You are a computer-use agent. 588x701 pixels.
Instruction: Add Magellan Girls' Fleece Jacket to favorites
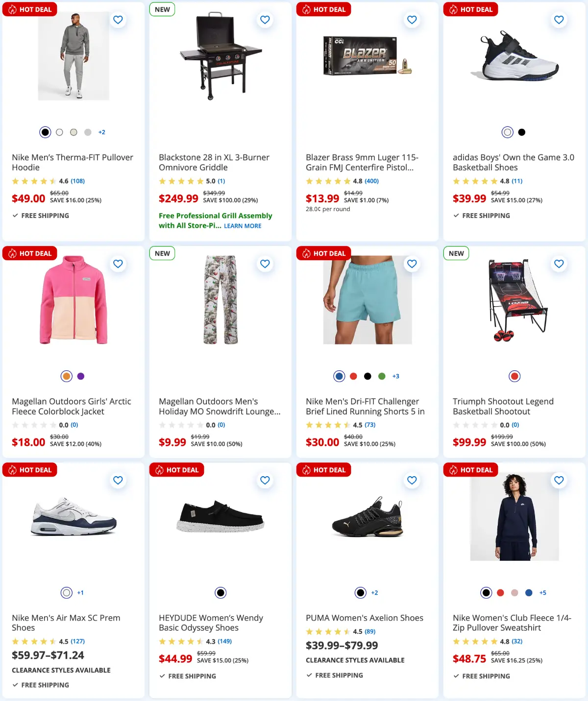118,264
